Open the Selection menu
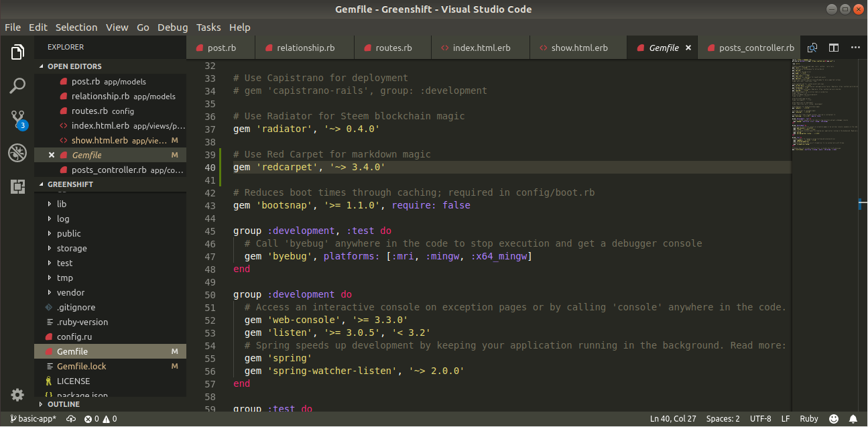 [x=76, y=27]
